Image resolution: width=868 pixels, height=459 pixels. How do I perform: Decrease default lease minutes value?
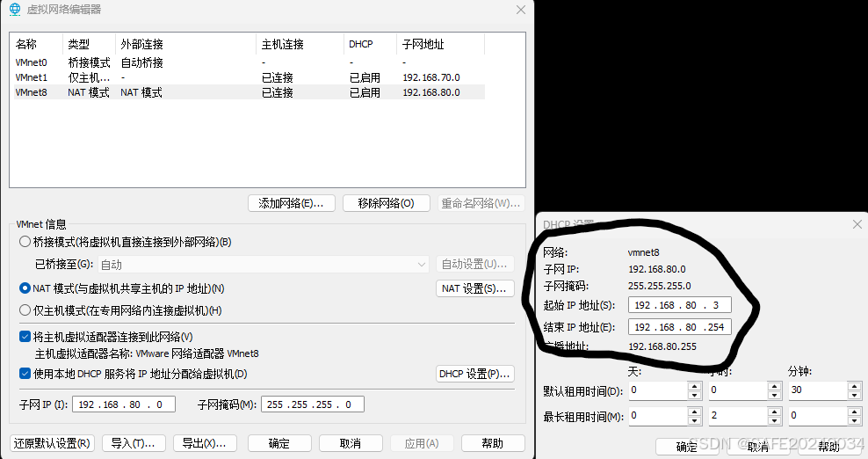click(855, 395)
